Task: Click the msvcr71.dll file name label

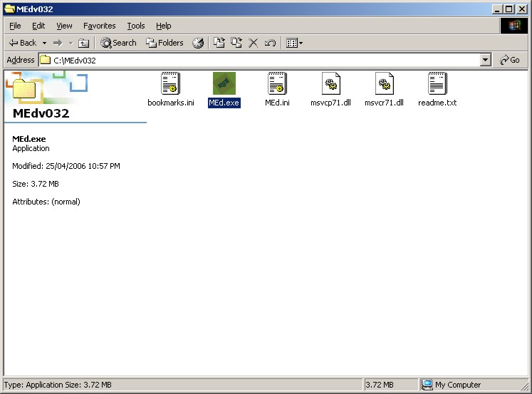Action: 384,103
